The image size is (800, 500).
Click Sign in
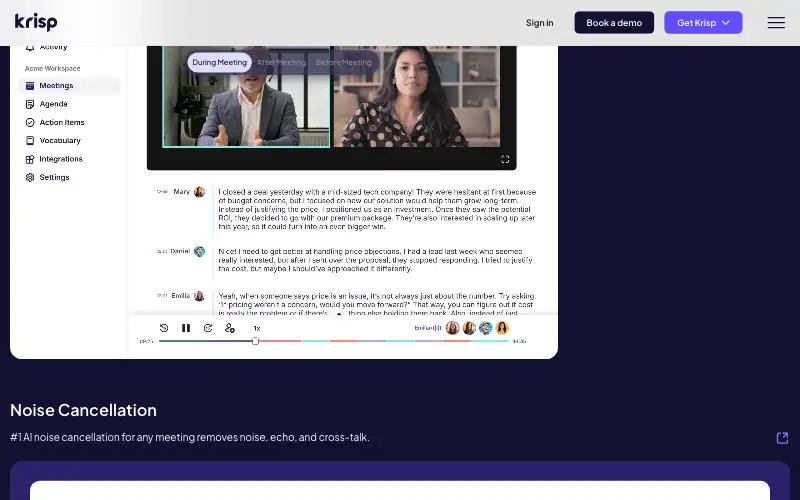pos(539,22)
